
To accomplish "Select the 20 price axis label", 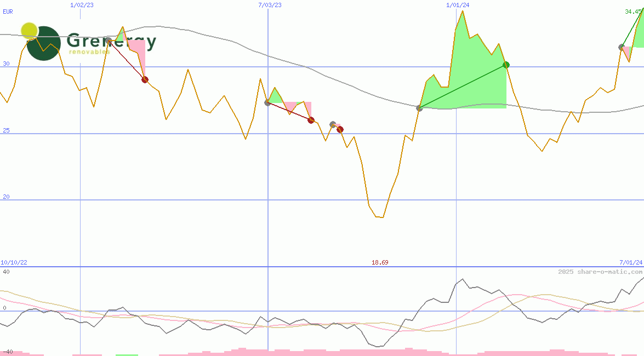I will [6, 197].
